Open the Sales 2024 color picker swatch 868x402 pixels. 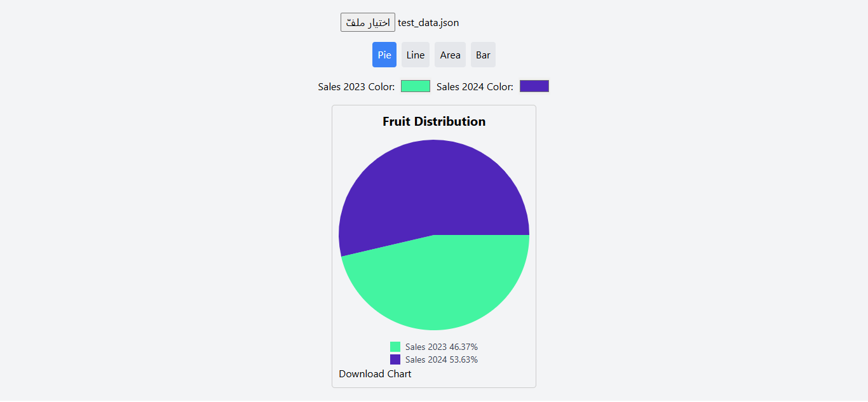click(534, 86)
